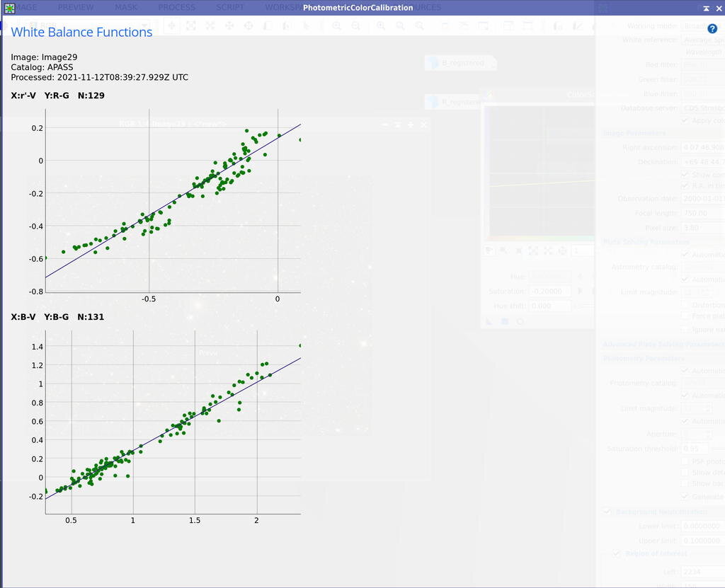Click the 2 x-axis tick of lower graph
Screen dimensions: 725x588
256,521
